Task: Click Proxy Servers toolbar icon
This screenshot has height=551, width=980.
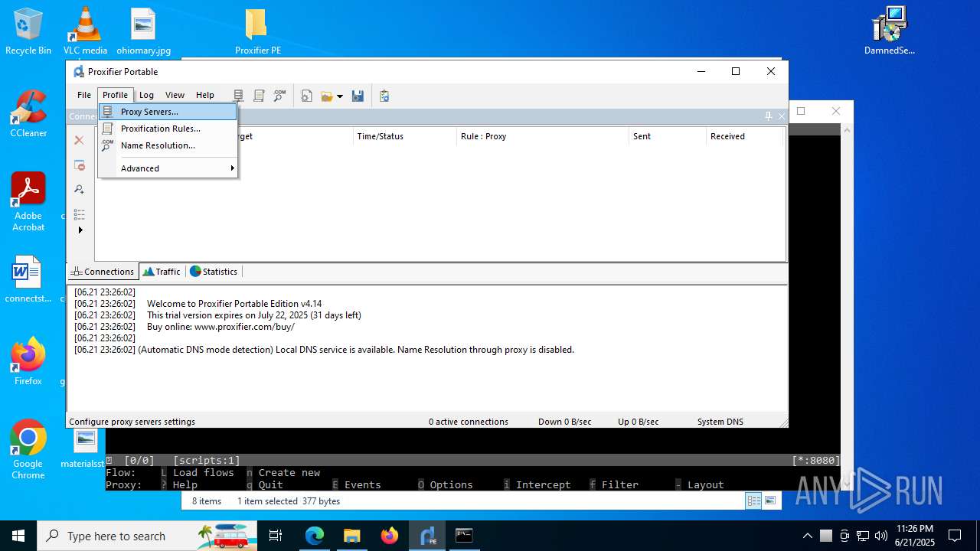Action: 239,96
